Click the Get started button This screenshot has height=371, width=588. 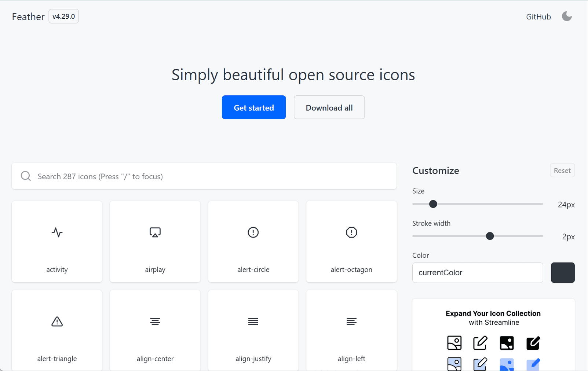[253, 107]
